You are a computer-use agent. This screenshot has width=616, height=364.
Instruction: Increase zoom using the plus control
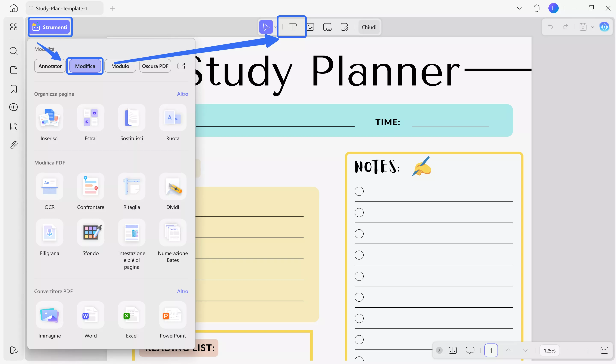click(x=588, y=350)
